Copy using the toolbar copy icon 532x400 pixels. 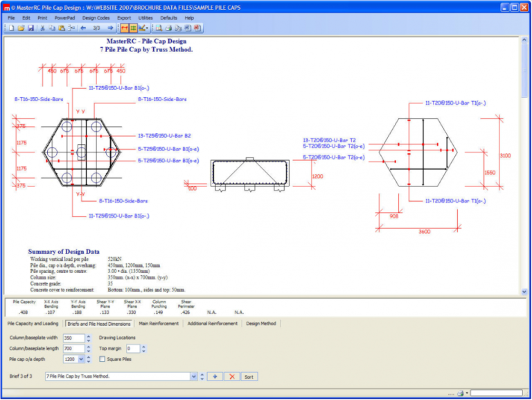52,28
